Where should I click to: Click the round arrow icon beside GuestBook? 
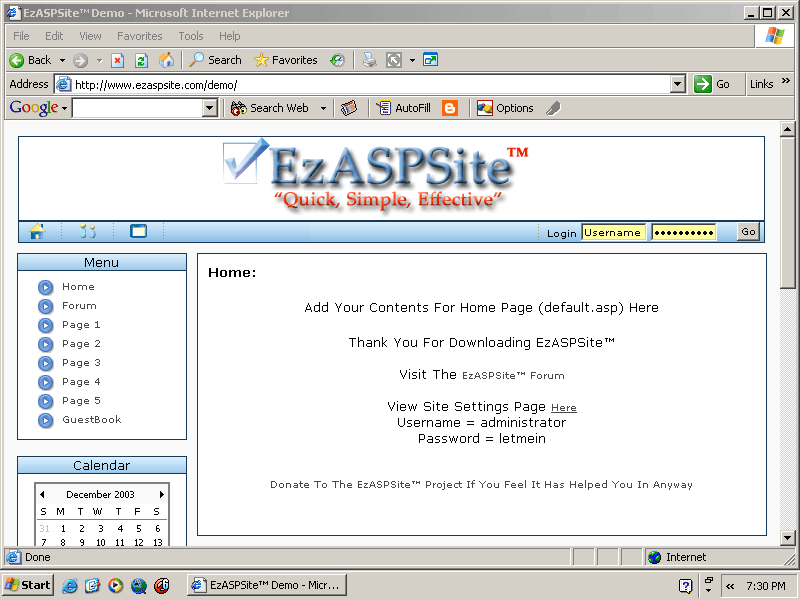(45, 420)
